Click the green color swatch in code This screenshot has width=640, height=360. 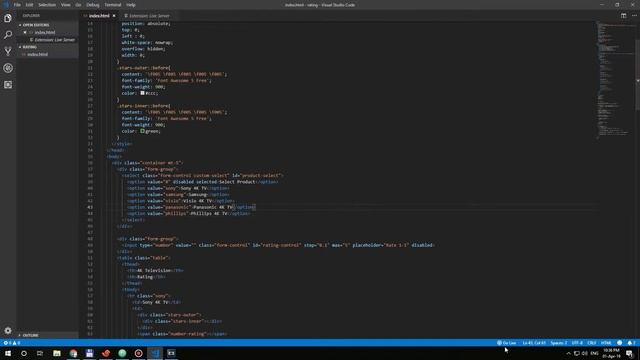coord(142,131)
